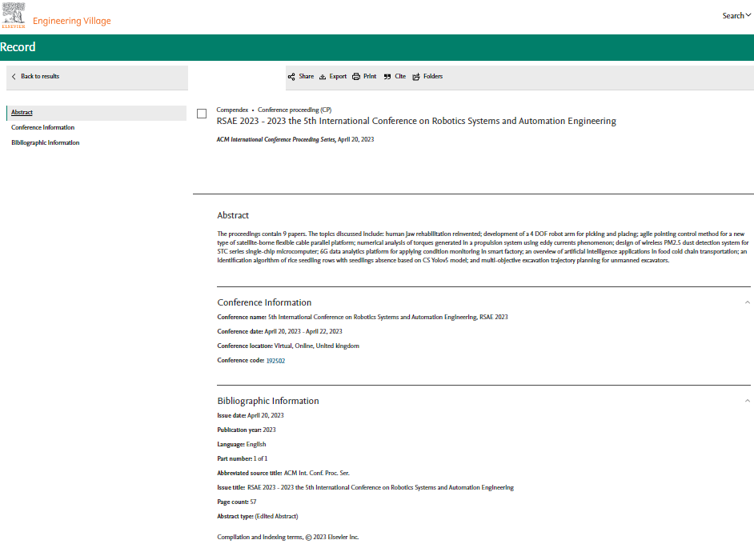This screenshot has width=754, height=560.
Task: Jump to Conference Information in sidebar
Action: coord(42,127)
